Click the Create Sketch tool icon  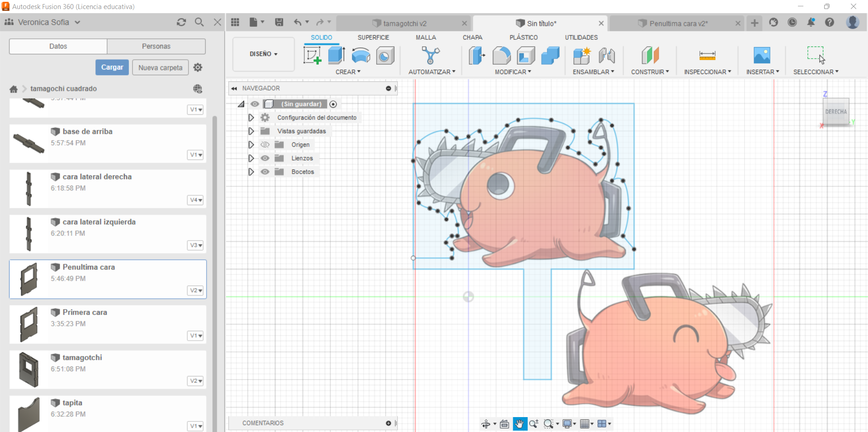point(312,56)
